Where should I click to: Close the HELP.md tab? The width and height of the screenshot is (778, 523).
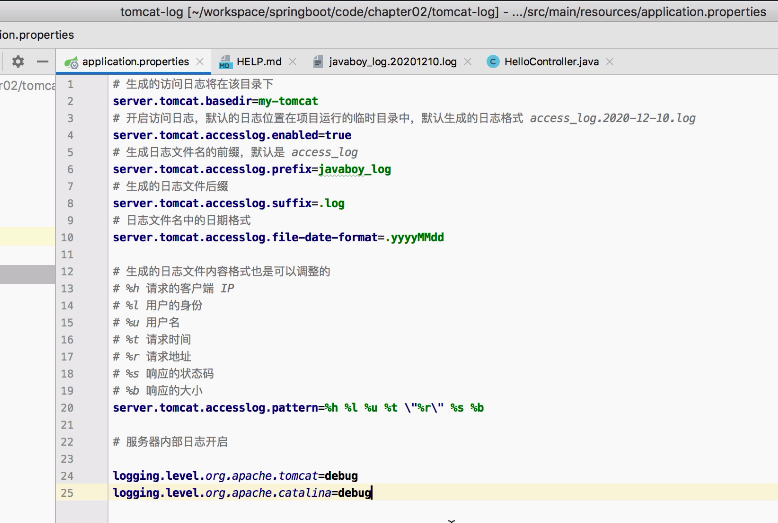click(292, 62)
